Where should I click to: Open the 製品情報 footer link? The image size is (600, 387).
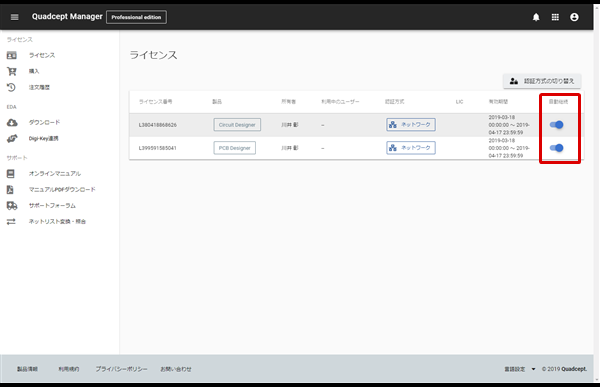click(x=27, y=369)
